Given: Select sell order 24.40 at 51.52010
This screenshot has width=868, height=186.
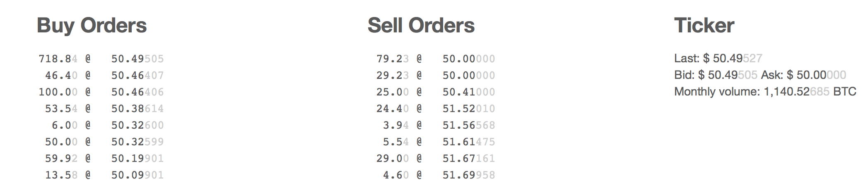Looking at the screenshot, I should [x=436, y=109].
